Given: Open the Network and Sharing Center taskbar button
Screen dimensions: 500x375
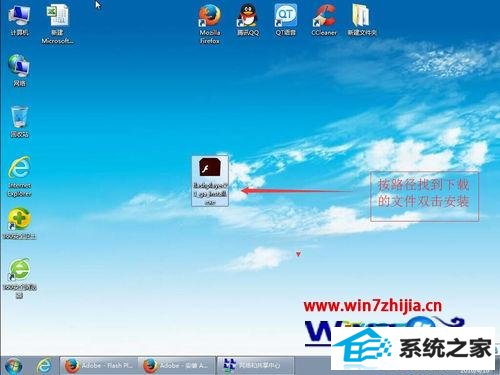Looking at the screenshot, I should [x=256, y=366].
